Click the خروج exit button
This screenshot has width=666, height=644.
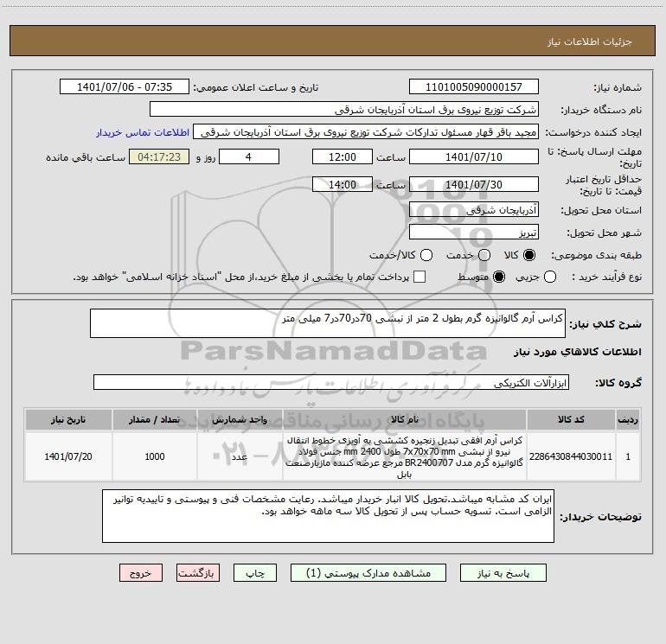141,573
